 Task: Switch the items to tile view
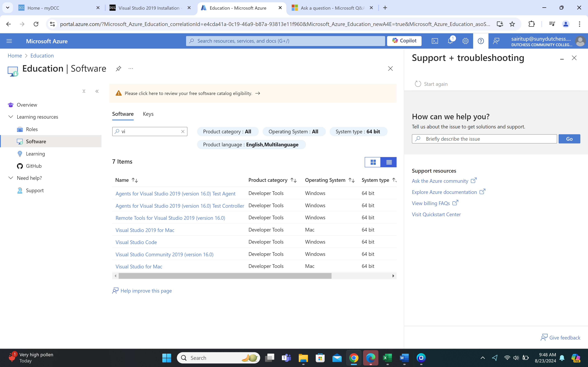pos(373,162)
